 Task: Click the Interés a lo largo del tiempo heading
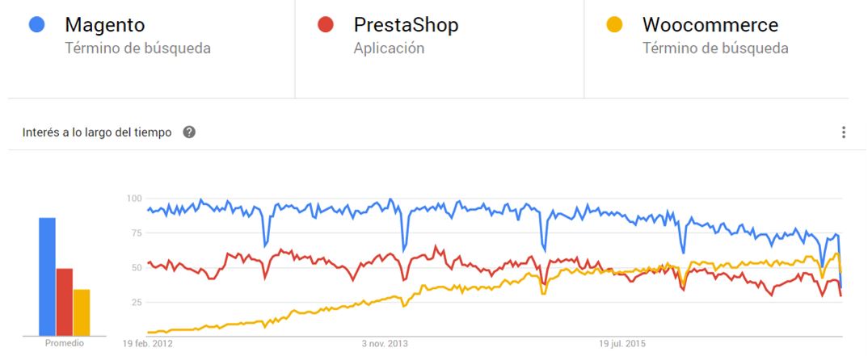pos(97,132)
